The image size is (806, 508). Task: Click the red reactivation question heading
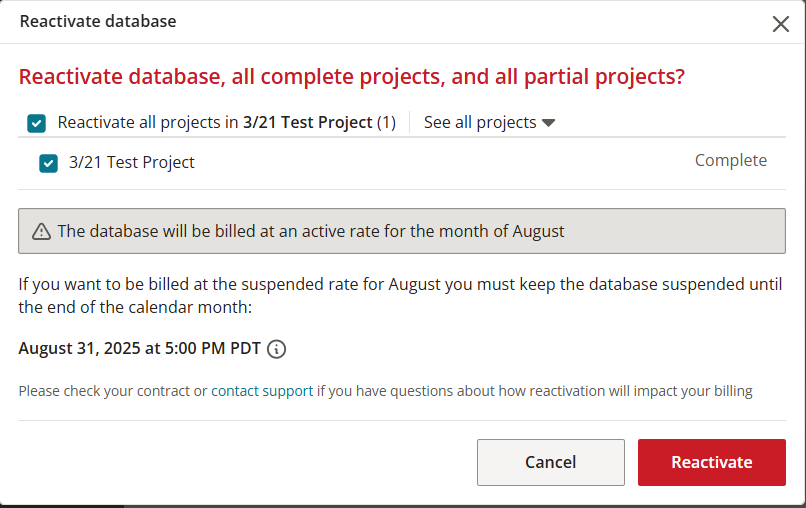(352, 77)
